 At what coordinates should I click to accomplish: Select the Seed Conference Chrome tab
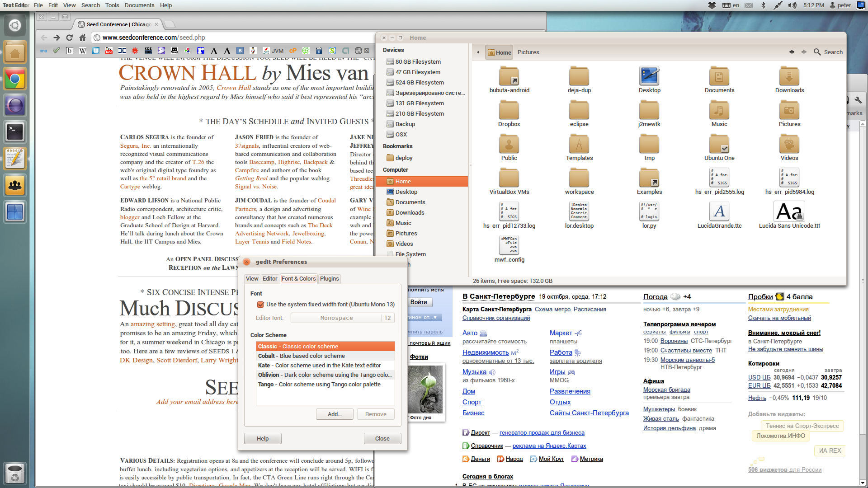pyautogui.click(x=118, y=24)
